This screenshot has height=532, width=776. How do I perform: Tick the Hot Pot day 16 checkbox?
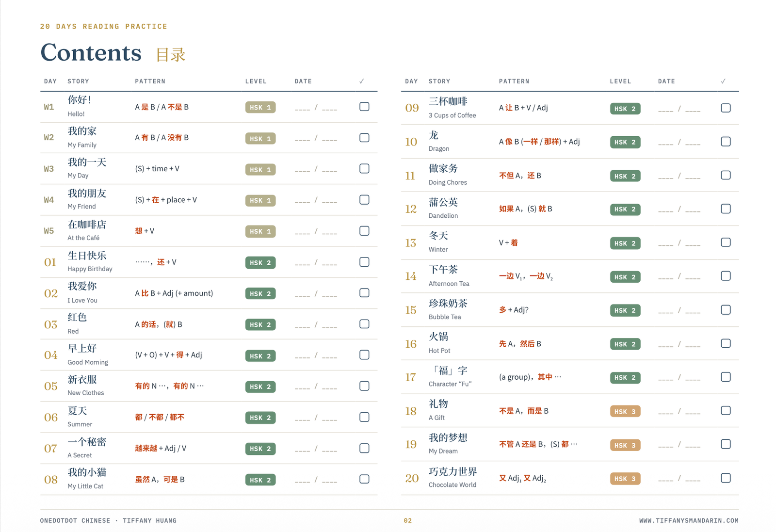(726, 343)
